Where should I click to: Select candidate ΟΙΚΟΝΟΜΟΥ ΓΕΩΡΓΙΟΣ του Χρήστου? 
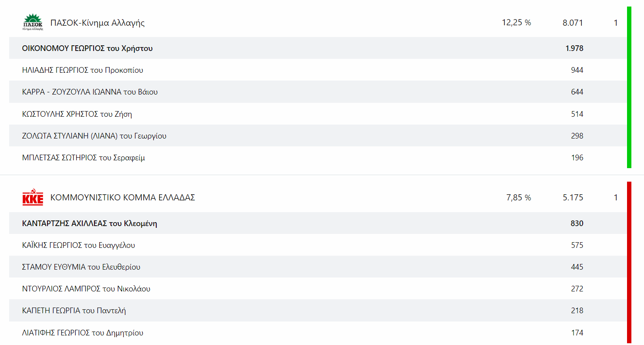point(87,48)
